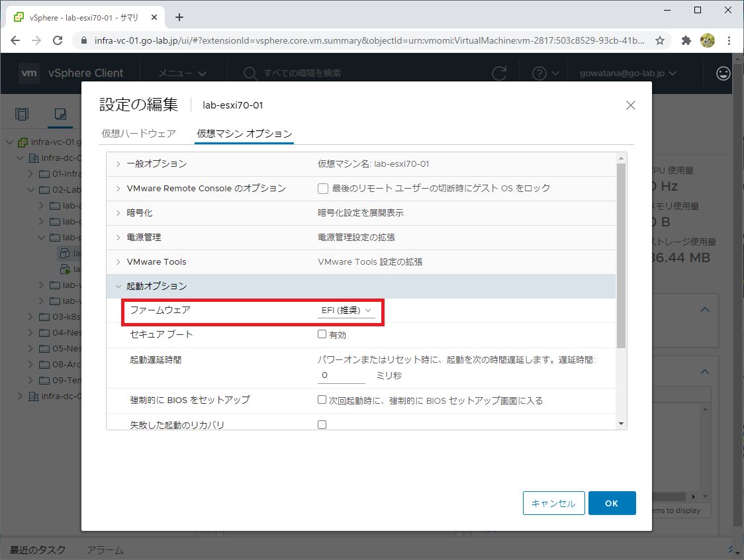Open the アラーム tab
This screenshot has width=744, height=560.
pyautogui.click(x=105, y=550)
